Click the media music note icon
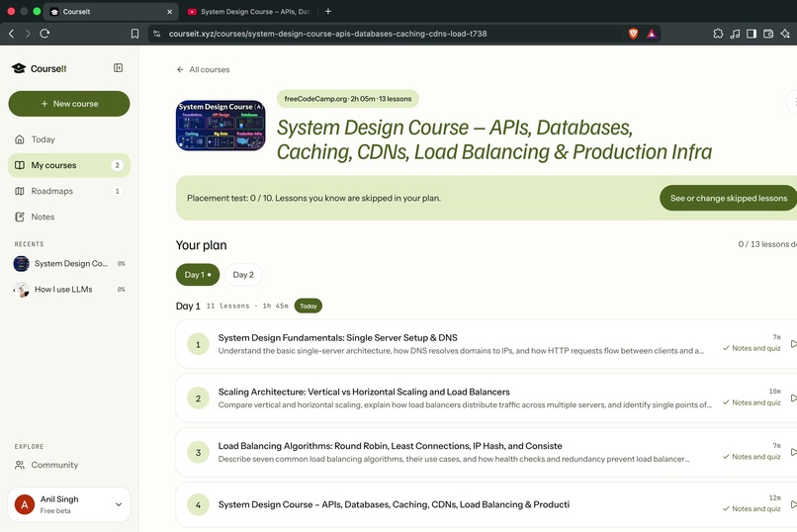The width and height of the screenshot is (797, 532). (735, 34)
